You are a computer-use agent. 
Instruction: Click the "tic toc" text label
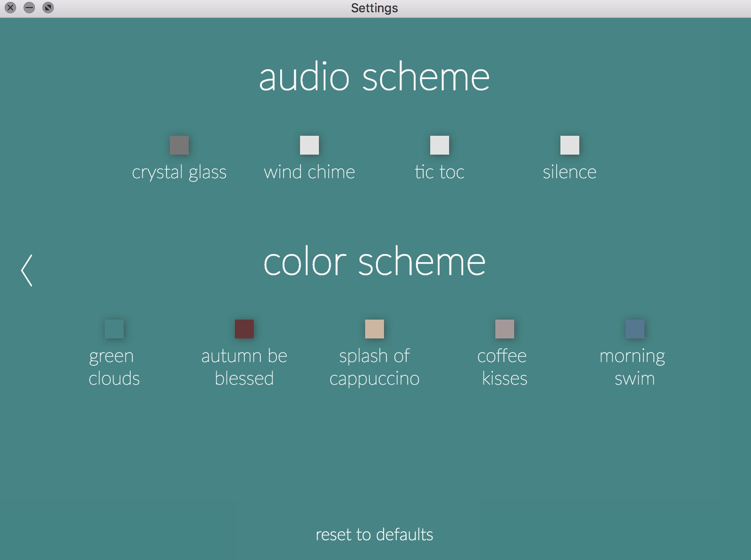(440, 173)
